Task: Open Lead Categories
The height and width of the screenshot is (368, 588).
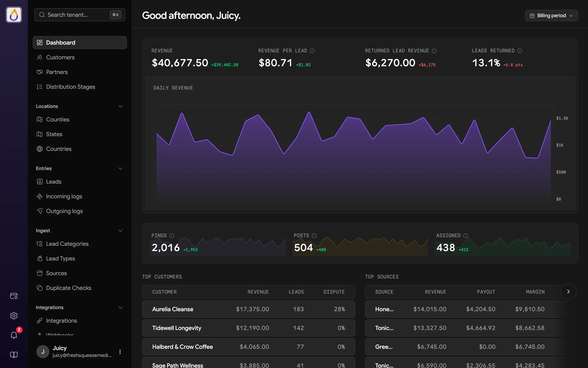Action: click(x=80, y=244)
